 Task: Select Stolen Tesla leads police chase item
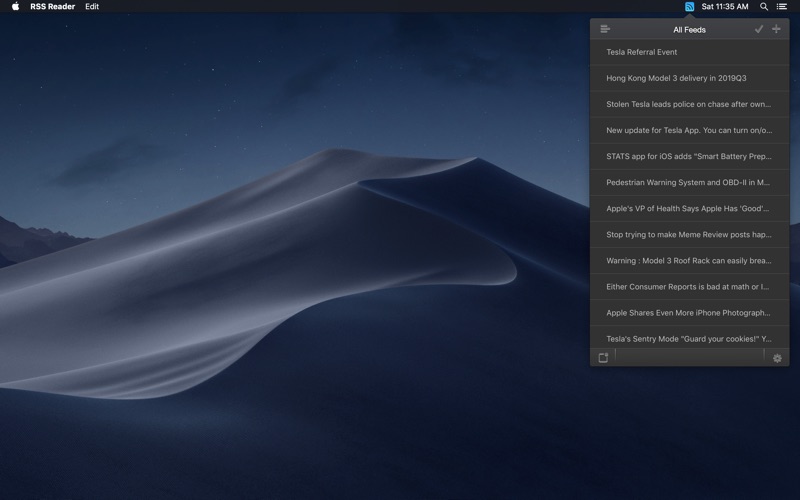(x=689, y=104)
